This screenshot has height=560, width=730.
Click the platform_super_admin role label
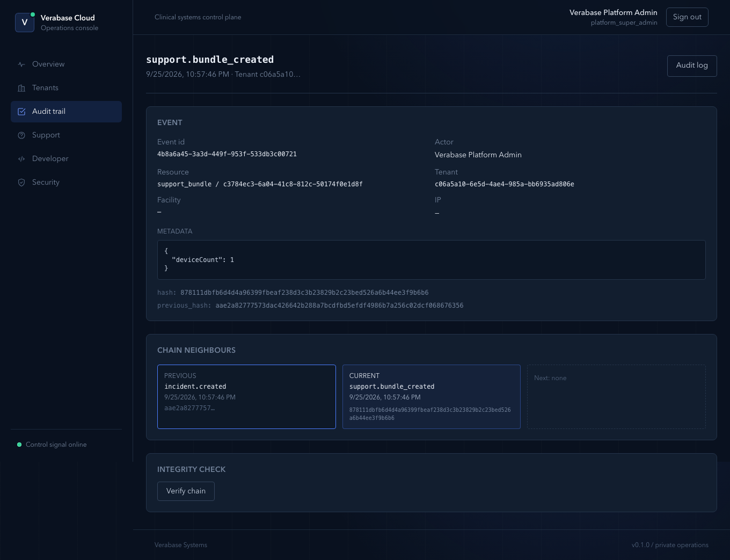pyautogui.click(x=624, y=23)
